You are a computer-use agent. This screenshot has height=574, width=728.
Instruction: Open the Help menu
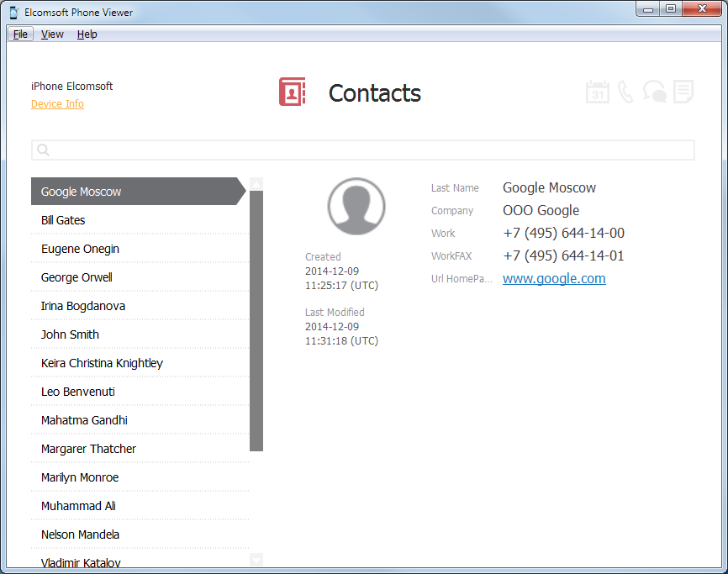87,34
